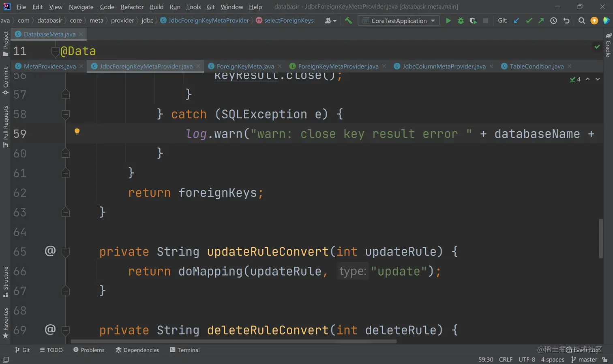The width and height of the screenshot is (613, 364).
Task: Click the colorful plugin icon beside the update icon
Action: [x=607, y=21]
